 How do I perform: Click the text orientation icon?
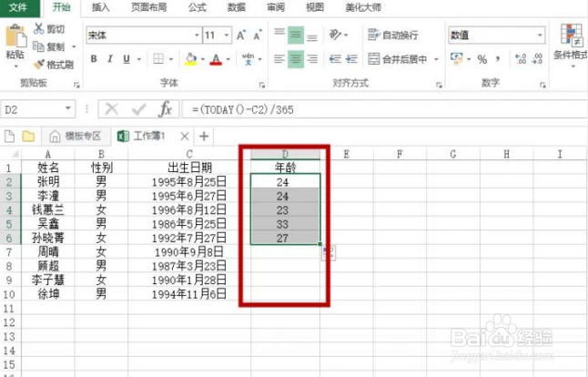pos(335,35)
